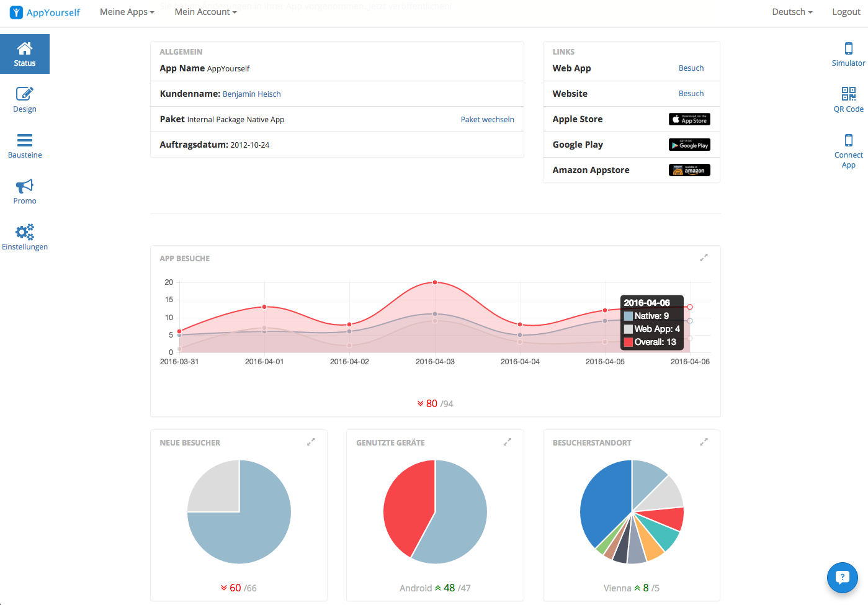
Task: Click the Amazon Appstore label
Action: coord(591,170)
